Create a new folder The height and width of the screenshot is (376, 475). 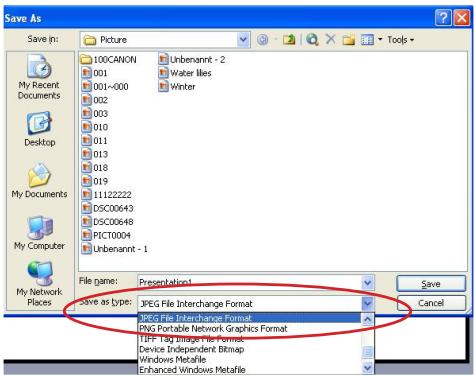349,40
